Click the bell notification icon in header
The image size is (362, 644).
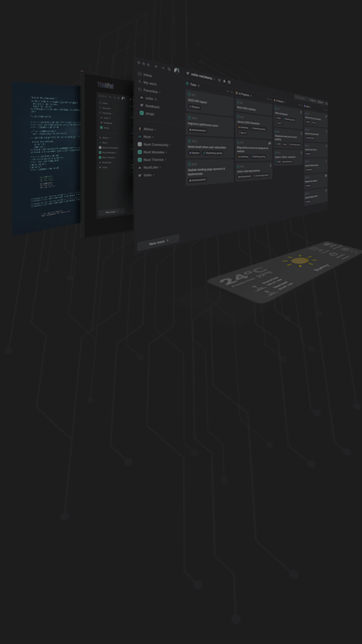click(x=224, y=81)
